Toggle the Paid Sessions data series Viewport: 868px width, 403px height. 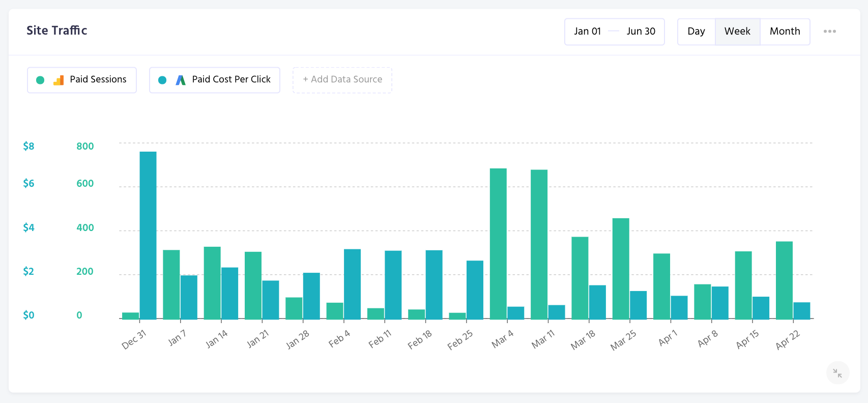[x=98, y=80]
